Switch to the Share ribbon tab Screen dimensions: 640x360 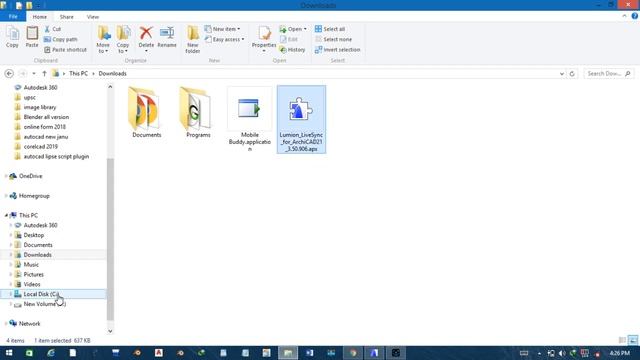pos(67,17)
